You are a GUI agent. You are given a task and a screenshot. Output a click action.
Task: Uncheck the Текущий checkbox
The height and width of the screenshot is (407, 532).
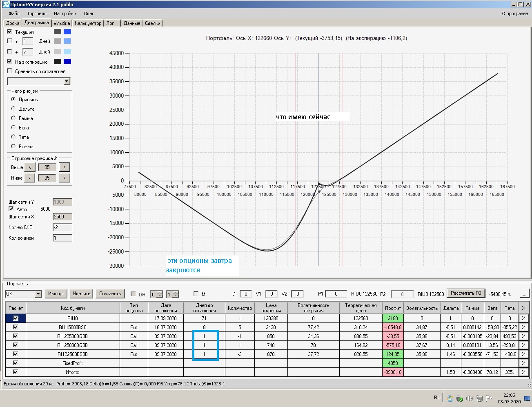9,31
